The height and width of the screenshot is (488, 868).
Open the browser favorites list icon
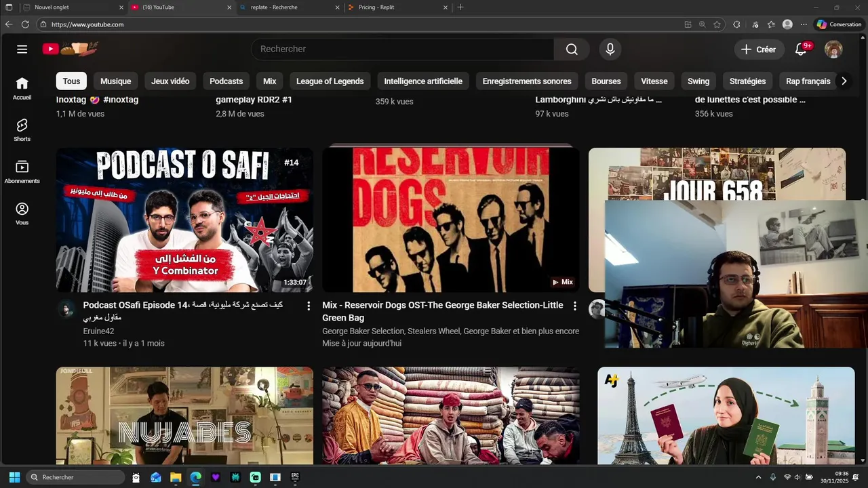click(x=771, y=24)
